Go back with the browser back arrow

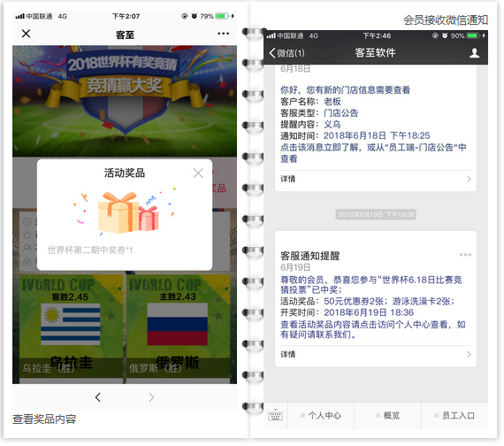click(98, 397)
